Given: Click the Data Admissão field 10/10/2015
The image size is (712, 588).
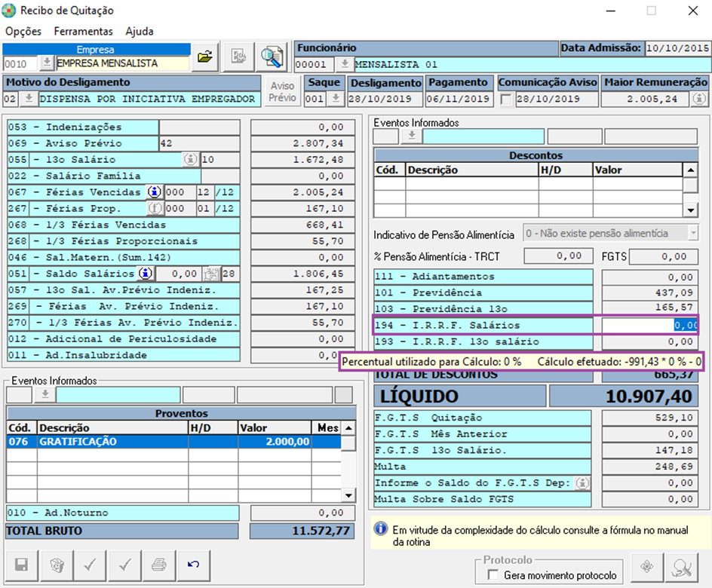Looking at the screenshot, I should point(677,48).
